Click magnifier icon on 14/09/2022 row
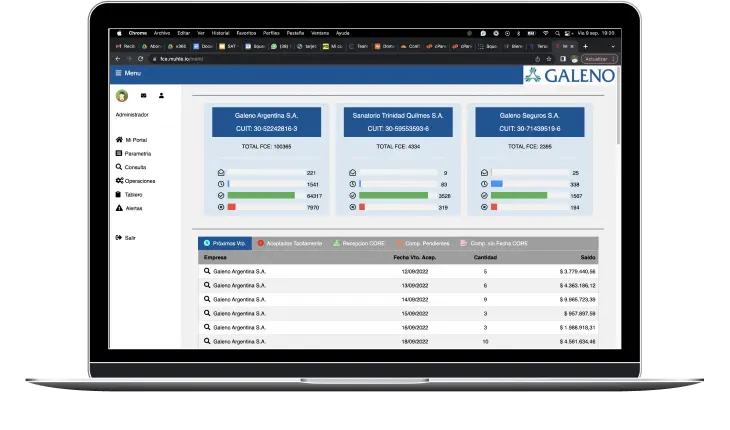The width and height of the screenshot is (730, 430). coord(207,299)
